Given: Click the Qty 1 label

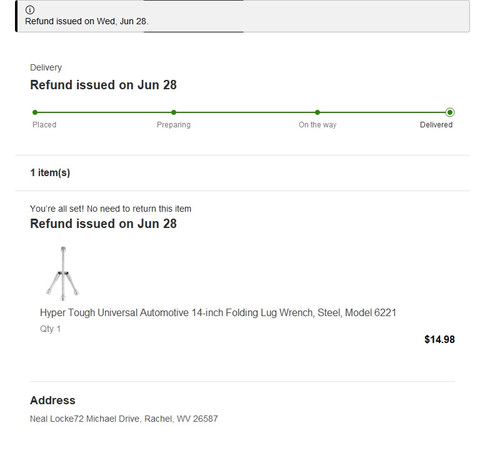Looking at the screenshot, I should click(x=50, y=329).
